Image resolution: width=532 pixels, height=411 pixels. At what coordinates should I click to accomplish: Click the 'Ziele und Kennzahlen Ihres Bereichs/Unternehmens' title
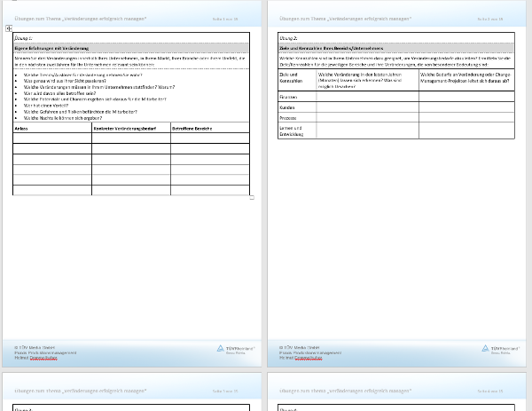point(333,48)
